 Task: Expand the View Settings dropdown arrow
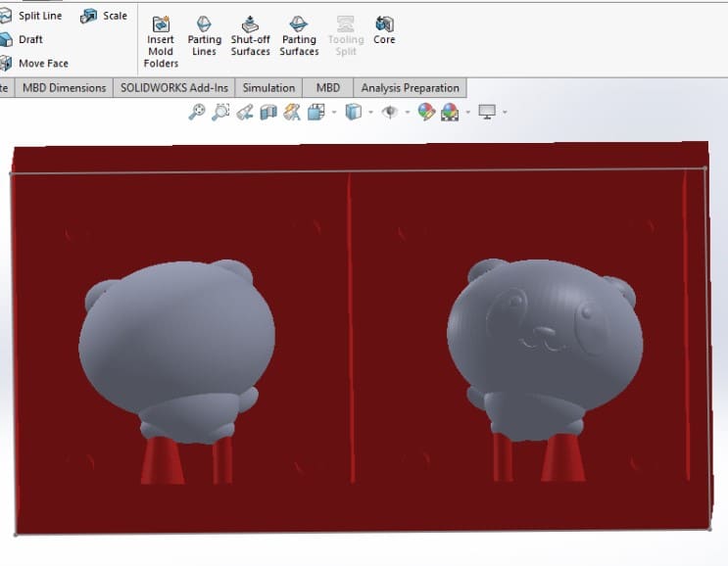[x=505, y=113]
